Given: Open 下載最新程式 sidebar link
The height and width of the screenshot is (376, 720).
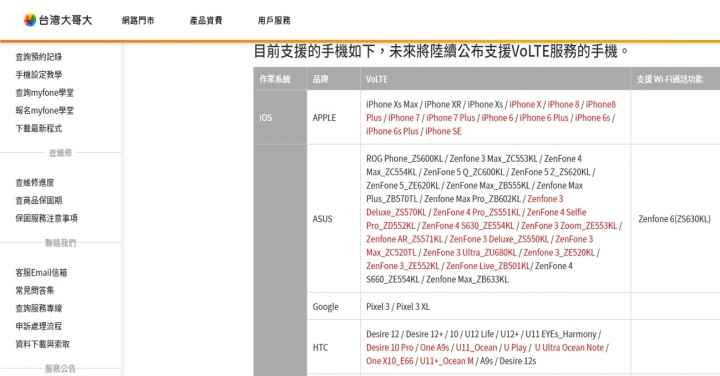Looking at the screenshot, I should [39, 129].
